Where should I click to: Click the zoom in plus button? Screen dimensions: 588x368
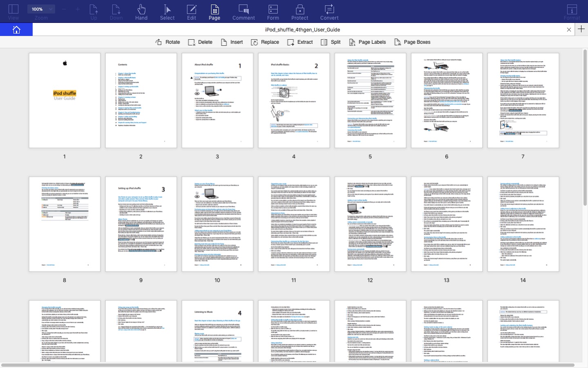pos(78,9)
